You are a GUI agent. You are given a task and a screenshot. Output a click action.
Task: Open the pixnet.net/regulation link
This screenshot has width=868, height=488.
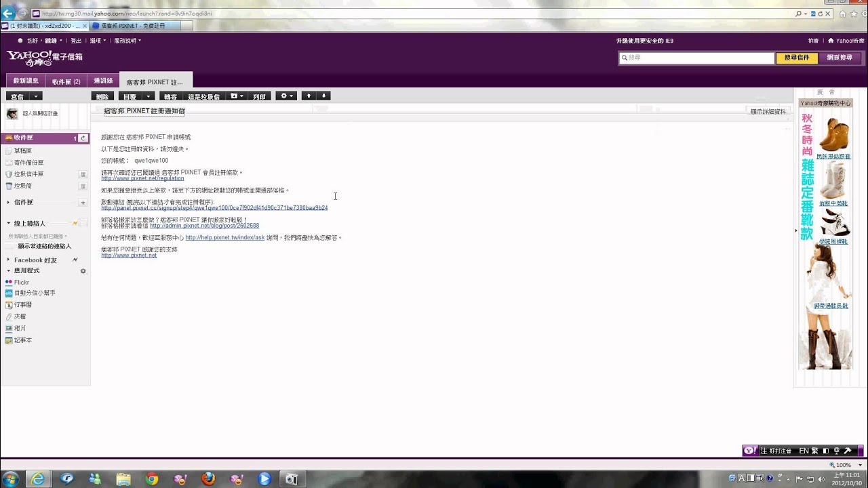[x=142, y=178]
